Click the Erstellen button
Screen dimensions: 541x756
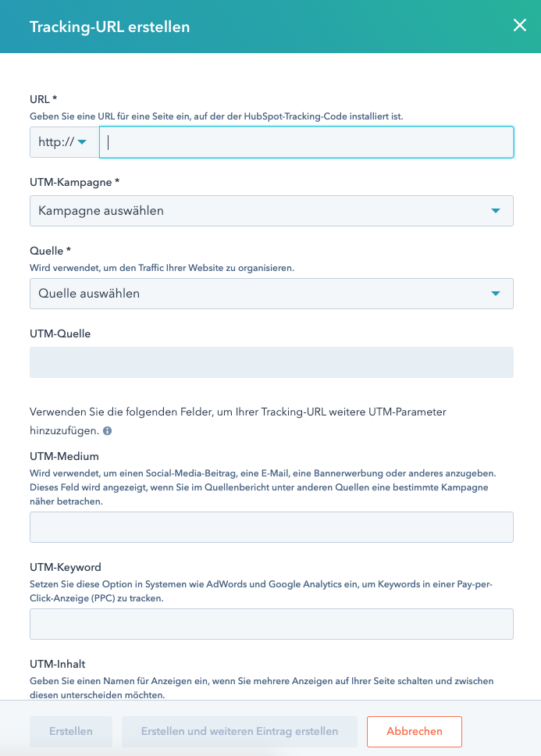pos(71,731)
